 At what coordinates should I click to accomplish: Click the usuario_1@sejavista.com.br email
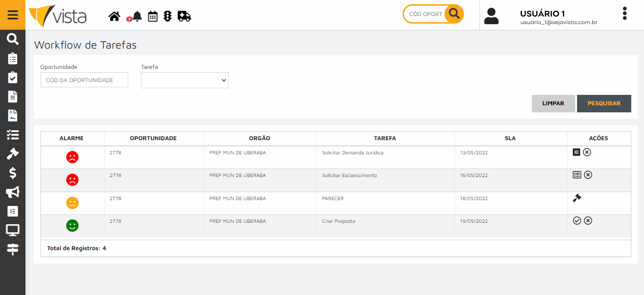(559, 22)
